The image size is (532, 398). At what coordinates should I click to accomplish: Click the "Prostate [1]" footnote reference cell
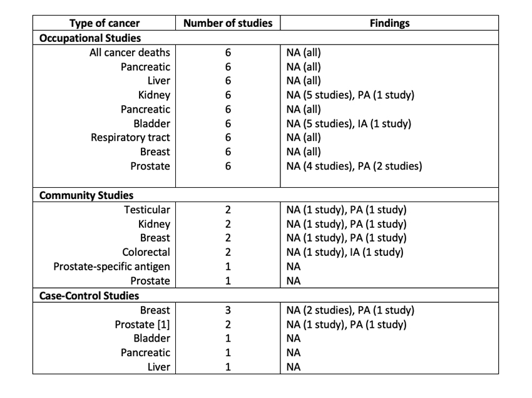click(x=142, y=324)
